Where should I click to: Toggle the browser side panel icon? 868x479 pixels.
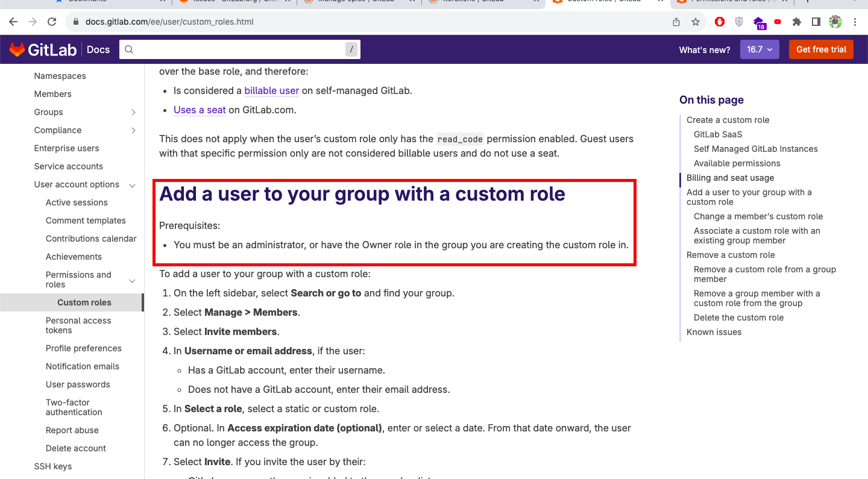816,22
